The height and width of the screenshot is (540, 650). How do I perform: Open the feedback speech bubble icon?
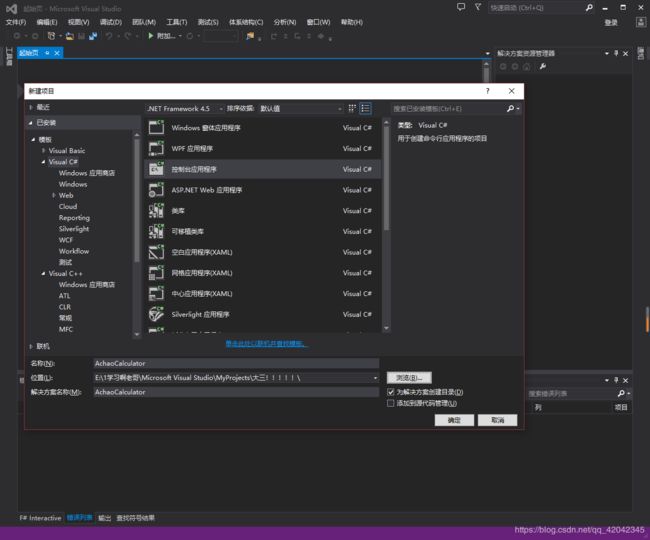461,7
